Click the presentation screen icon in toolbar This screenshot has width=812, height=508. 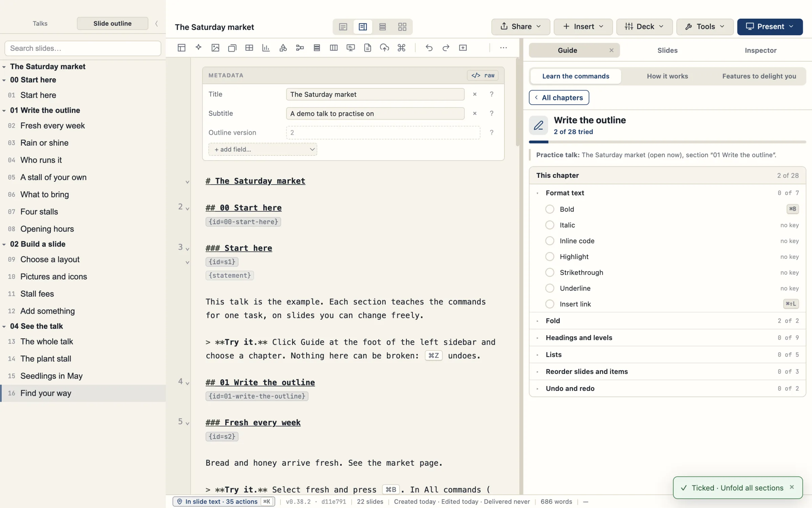(351, 48)
